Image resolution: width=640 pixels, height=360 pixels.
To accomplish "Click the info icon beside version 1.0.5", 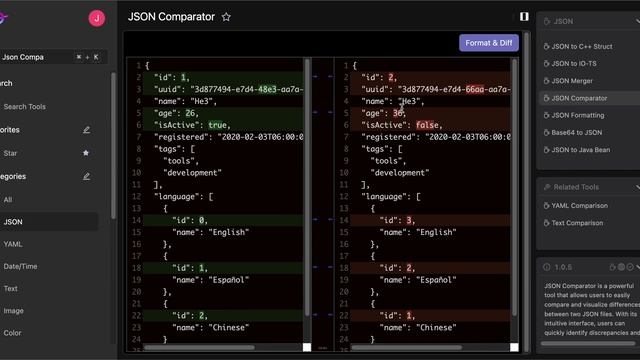I will [x=547, y=267].
